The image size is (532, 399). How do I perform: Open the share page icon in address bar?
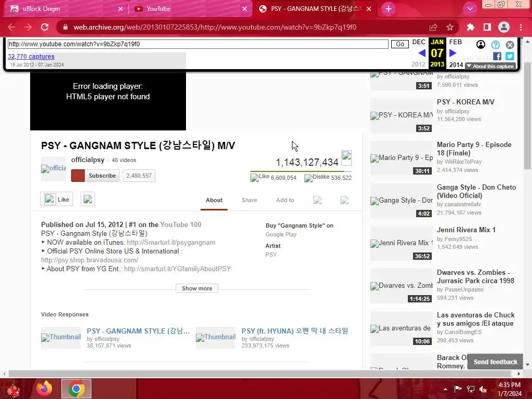tap(433, 27)
